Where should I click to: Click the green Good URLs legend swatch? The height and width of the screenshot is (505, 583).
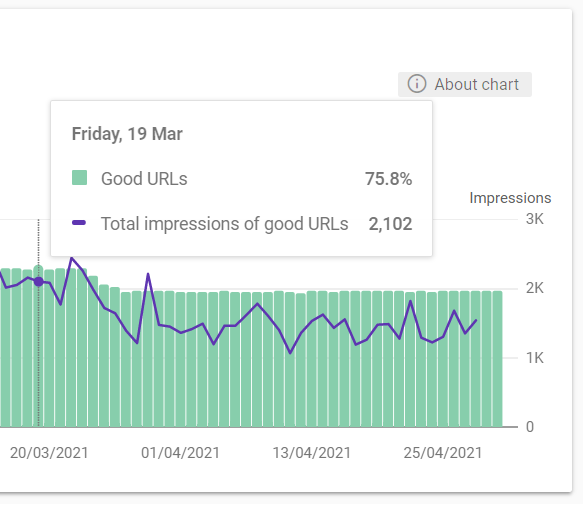pyautogui.click(x=79, y=178)
